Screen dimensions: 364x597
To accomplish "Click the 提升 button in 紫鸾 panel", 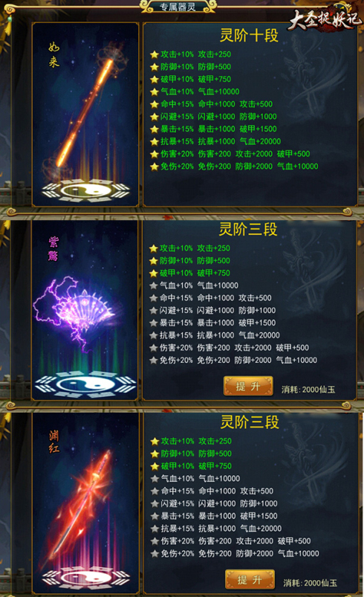I will point(248,386).
